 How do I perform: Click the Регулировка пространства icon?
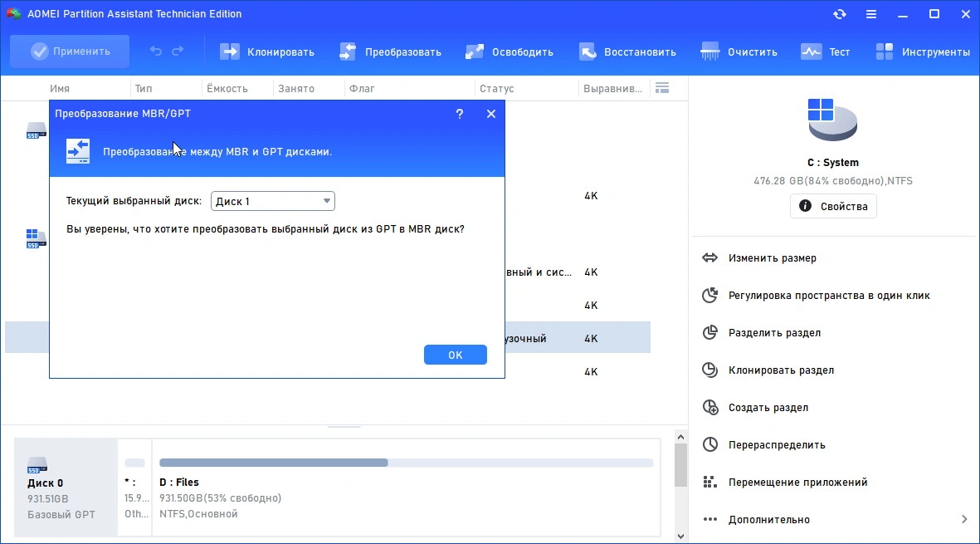coord(710,295)
